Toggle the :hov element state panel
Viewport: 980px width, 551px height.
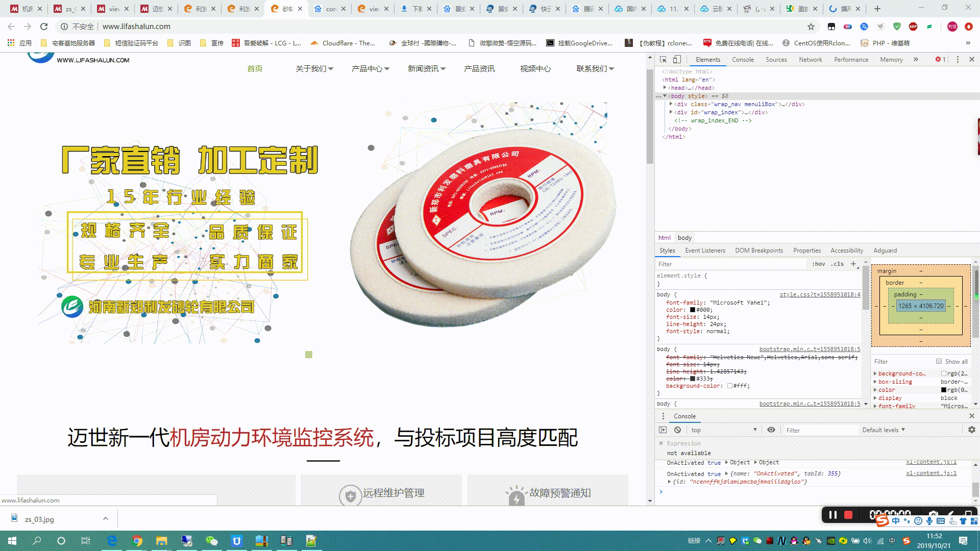[819, 264]
